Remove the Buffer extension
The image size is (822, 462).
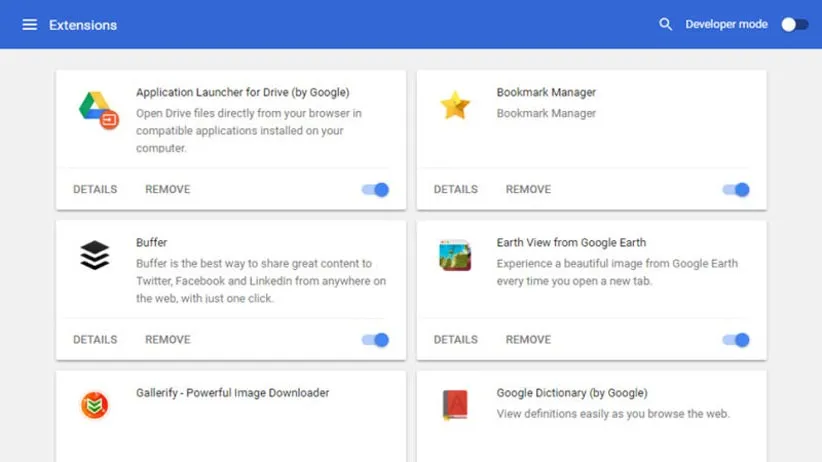(x=167, y=340)
